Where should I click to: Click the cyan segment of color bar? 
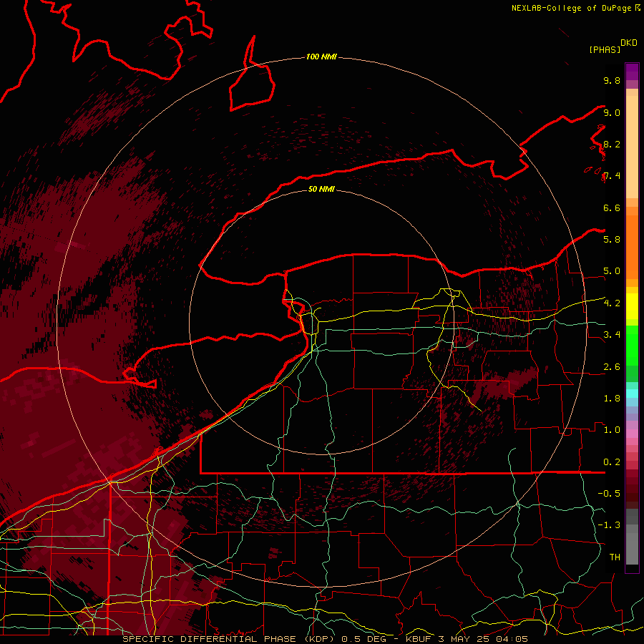(632, 394)
